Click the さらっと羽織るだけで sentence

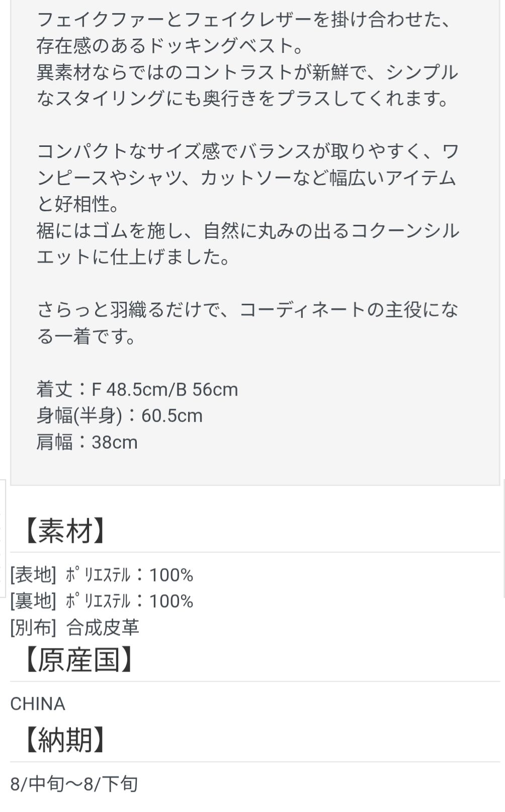(247, 310)
